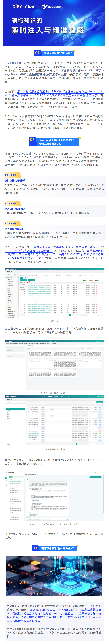The image size is (109, 644).
Task: Click the DIEY Chat logo in banner
Action: coord(24,7)
